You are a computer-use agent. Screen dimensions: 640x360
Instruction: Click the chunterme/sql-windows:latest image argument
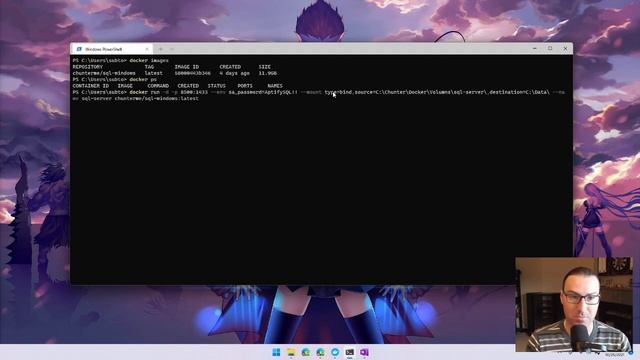156,98
